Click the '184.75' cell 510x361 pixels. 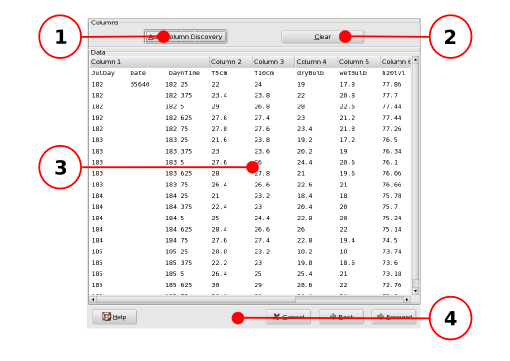click(177, 240)
